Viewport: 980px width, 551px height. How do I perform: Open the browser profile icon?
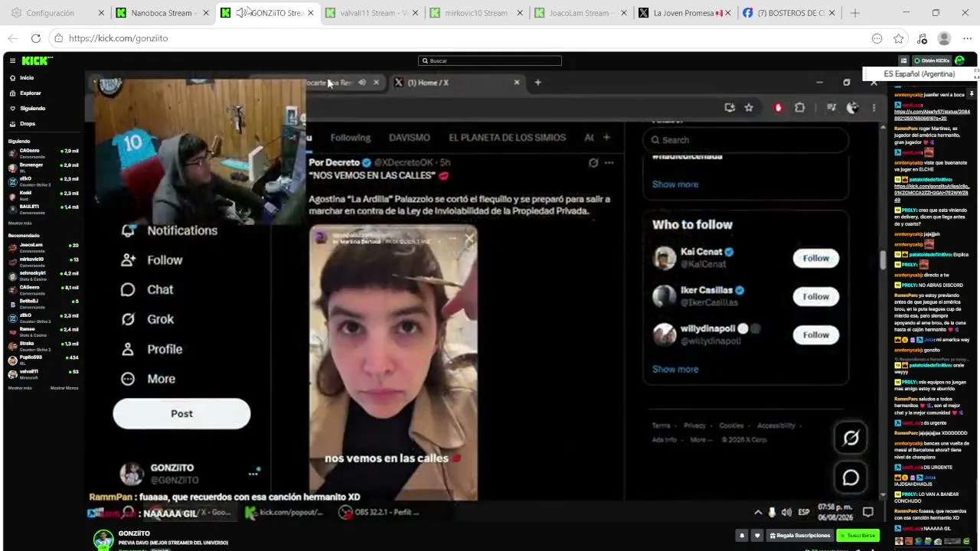[944, 38]
